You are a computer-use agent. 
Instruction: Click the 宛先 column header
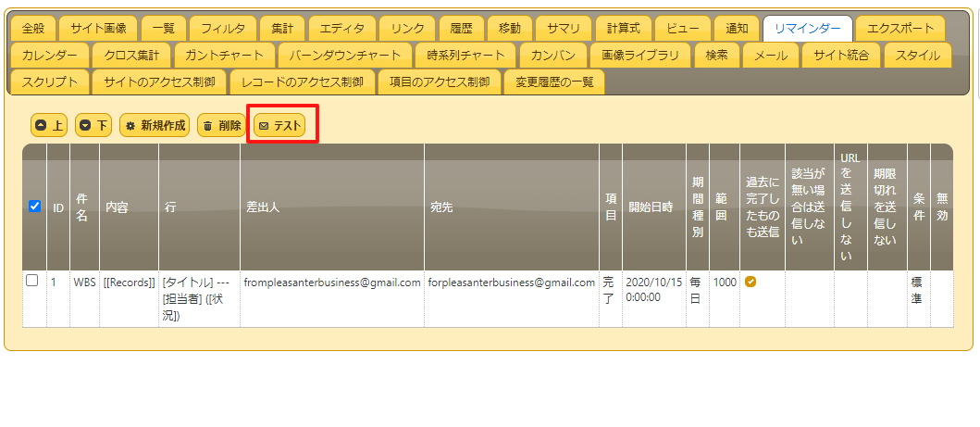click(x=511, y=207)
